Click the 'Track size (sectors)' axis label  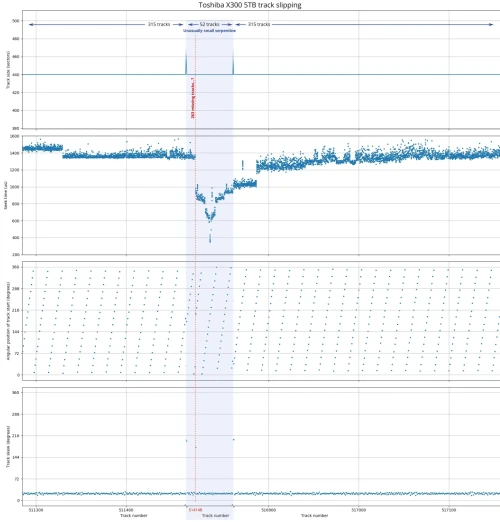(x=8, y=70)
